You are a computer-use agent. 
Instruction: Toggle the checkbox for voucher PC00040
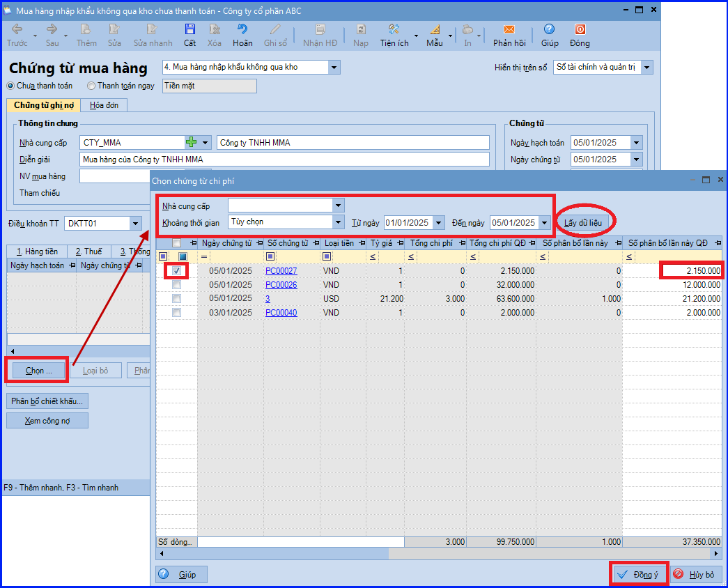pos(176,313)
